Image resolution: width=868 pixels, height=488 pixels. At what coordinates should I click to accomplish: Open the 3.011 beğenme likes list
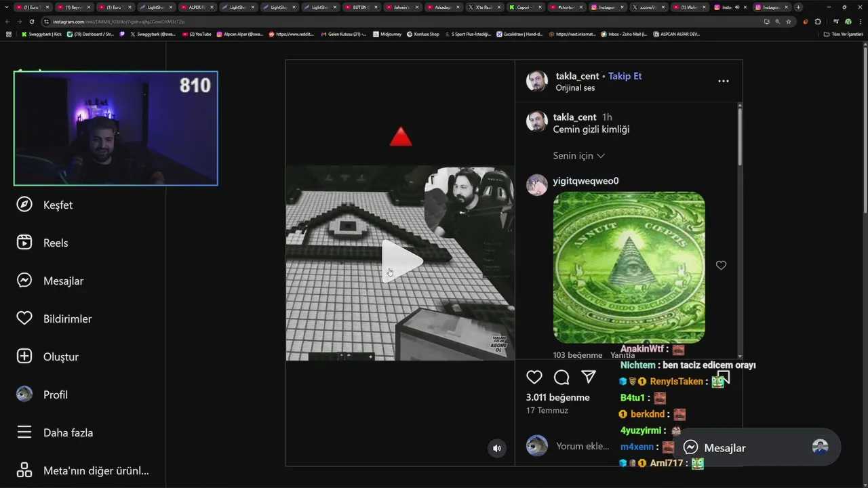point(558,397)
